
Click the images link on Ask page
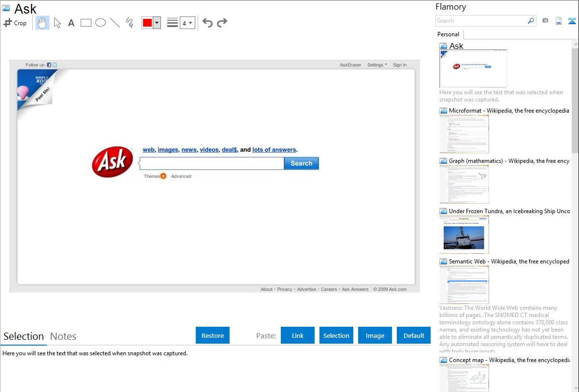168,150
